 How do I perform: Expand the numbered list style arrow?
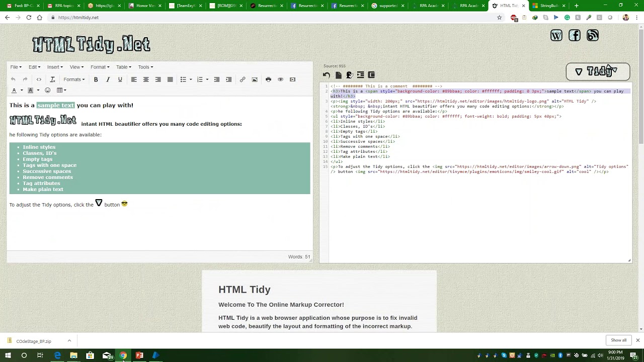pos(207,79)
